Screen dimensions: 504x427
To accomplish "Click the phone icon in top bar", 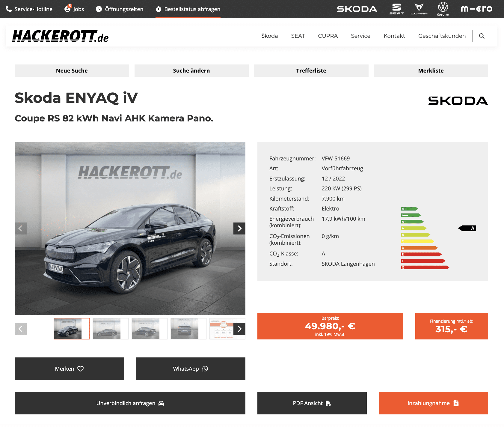I will click(9, 9).
